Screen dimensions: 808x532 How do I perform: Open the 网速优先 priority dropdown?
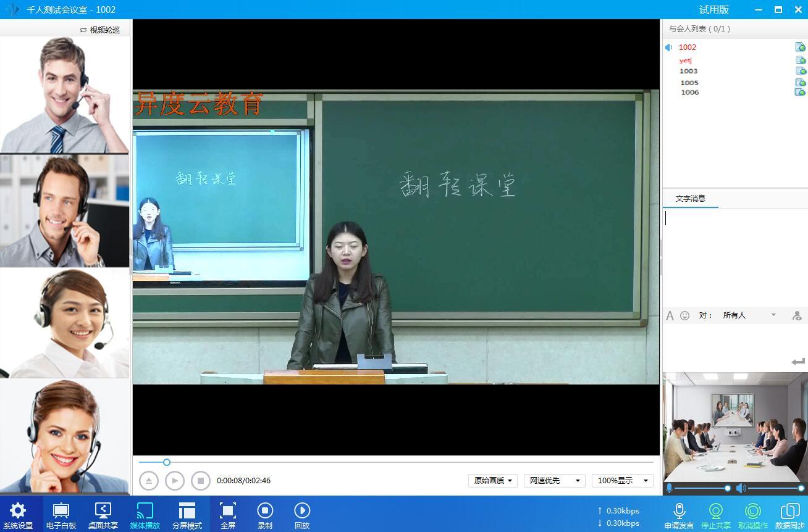[554, 481]
